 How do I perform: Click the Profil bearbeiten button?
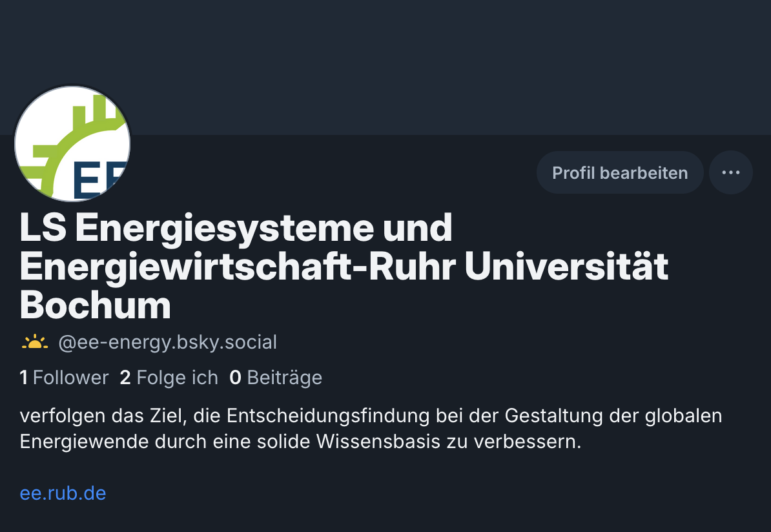click(620, 172)
